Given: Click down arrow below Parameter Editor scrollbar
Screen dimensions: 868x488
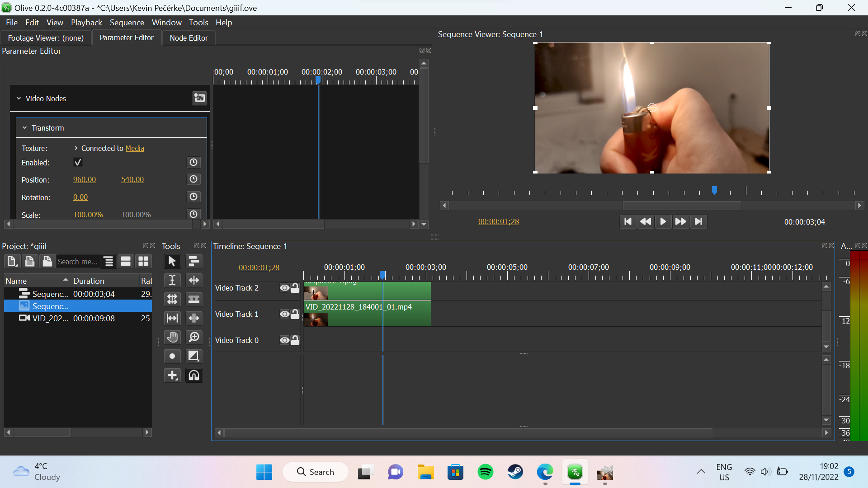Looking at the screenshot, I should tap(424, 224).
